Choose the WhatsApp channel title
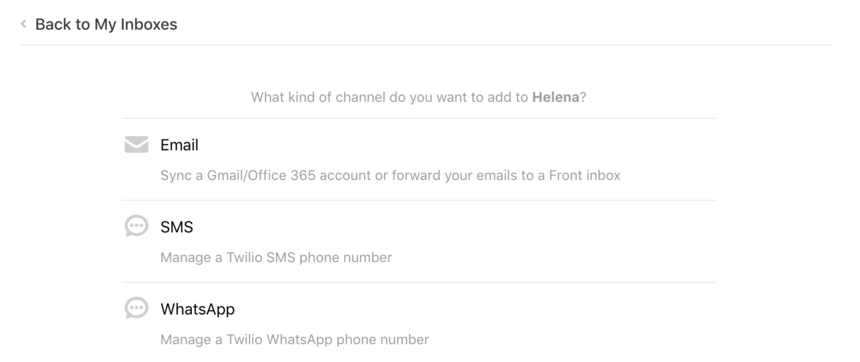860x362 pixels. [197, 309]
